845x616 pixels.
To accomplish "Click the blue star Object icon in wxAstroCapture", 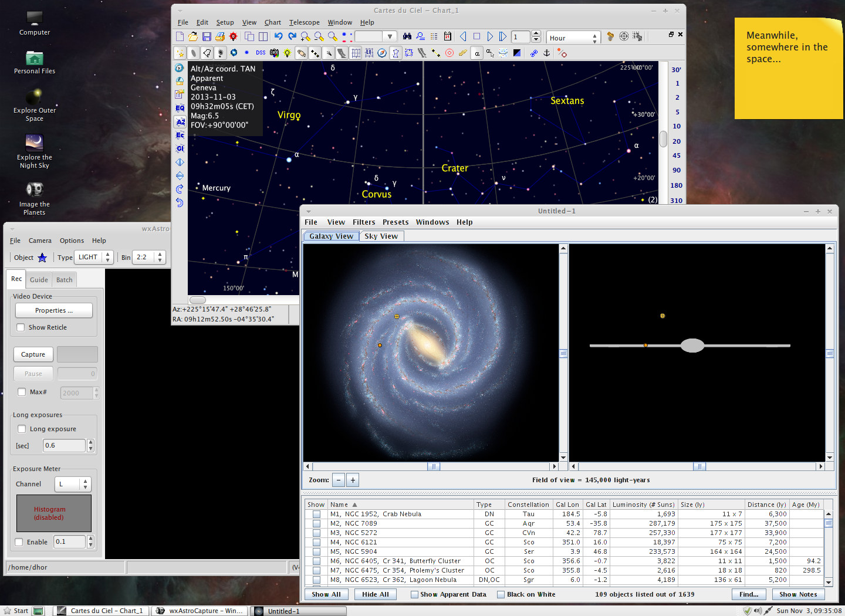I will (42, 258).
